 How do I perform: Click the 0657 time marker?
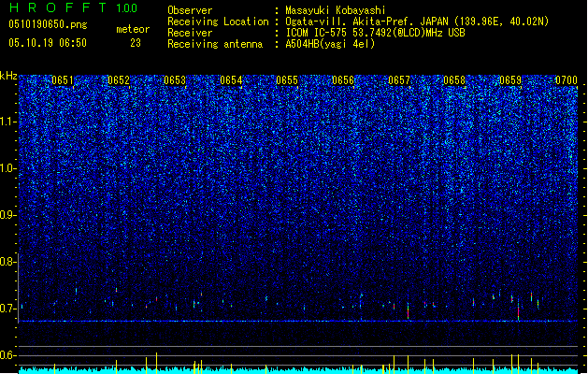pyautogui.click(x=399, y=80)
